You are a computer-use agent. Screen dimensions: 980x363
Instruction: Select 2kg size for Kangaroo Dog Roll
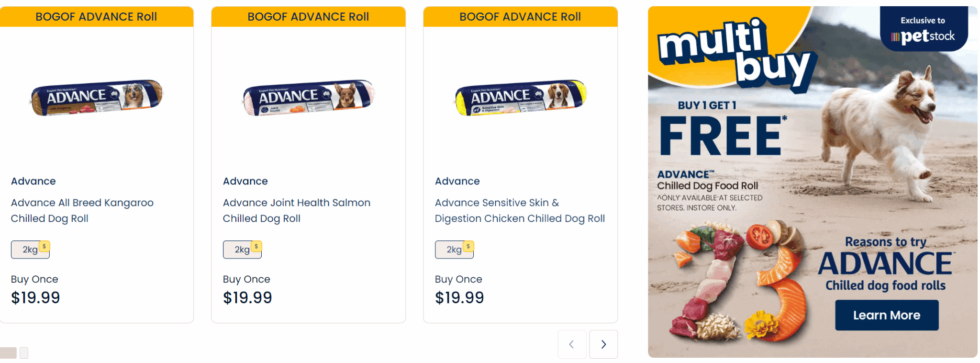[29, 250]
